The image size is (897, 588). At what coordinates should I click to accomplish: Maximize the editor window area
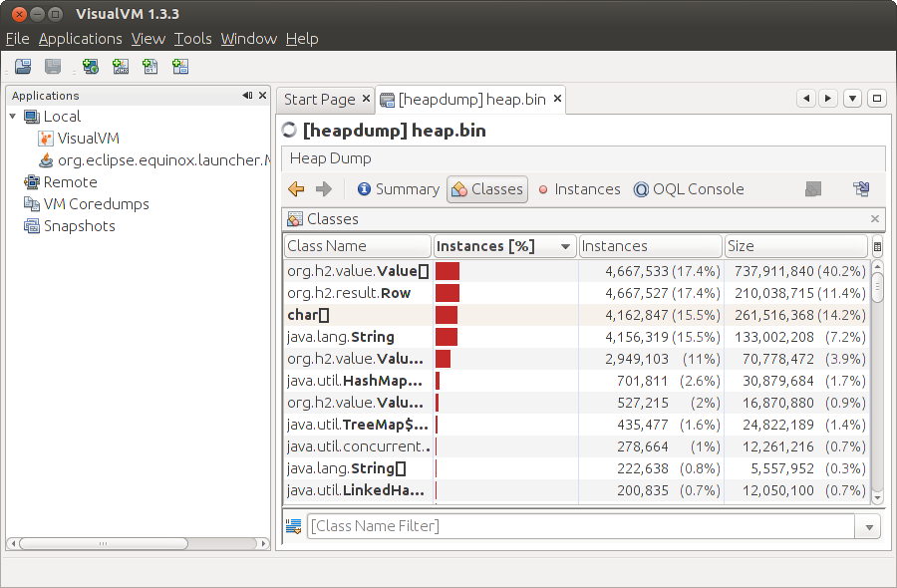[x=877, y=99]
